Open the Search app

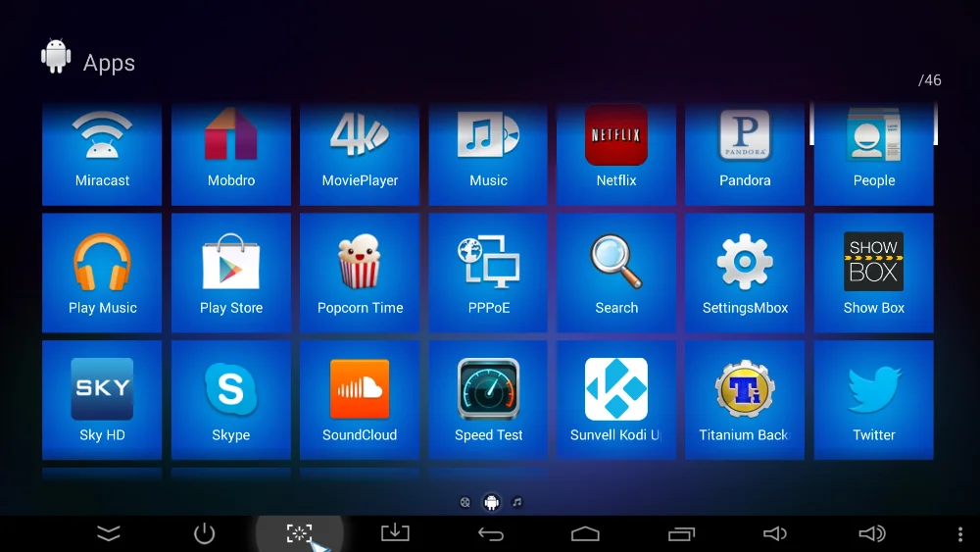616,273
